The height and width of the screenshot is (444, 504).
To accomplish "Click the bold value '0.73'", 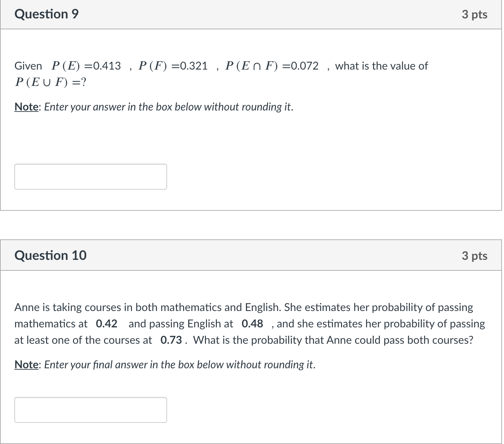I will click(171, 340).
